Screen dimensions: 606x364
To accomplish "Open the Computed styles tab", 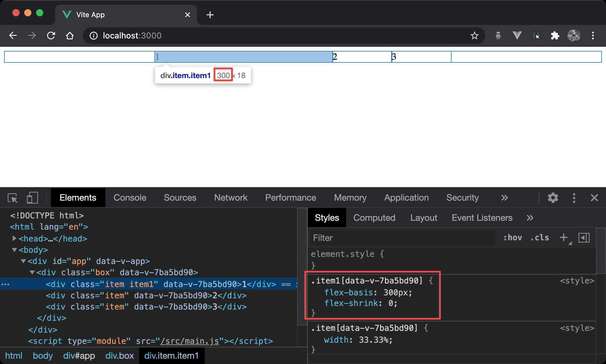I will click(x=374, y=218).
